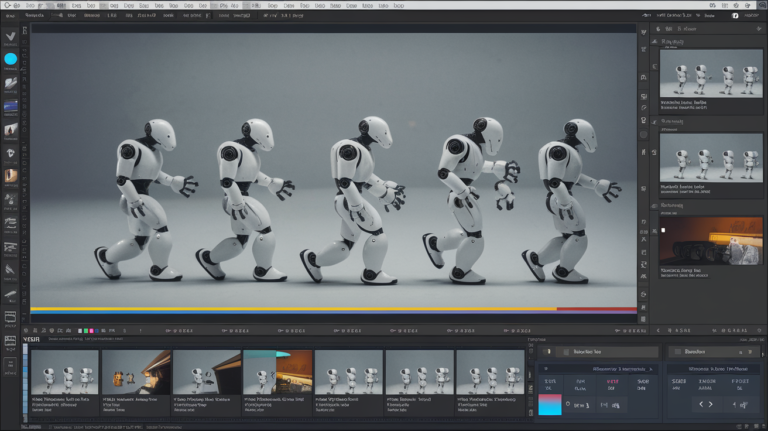Select the orange portrait icon in left toolbar
This screenshot has width=768, height=431.
tap(11, 176)
